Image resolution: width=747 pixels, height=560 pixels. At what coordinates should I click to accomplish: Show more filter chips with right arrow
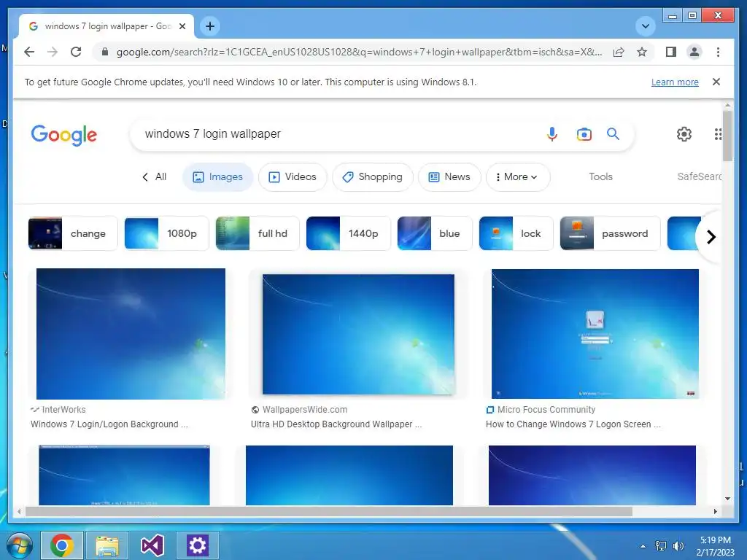click(711, 237)
